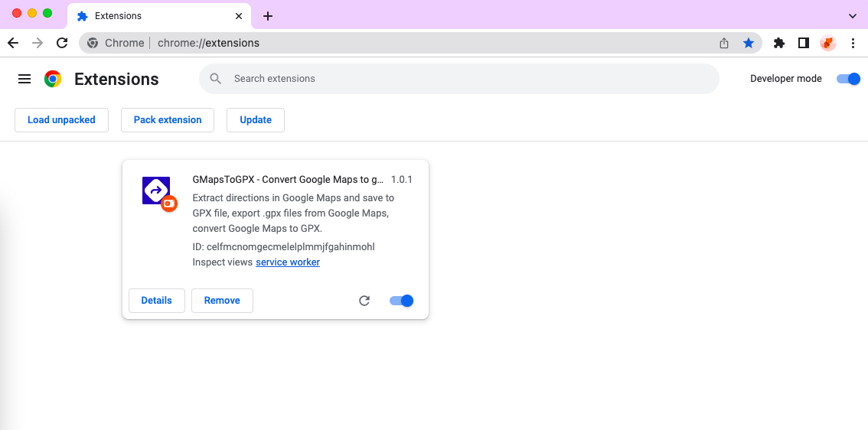The height and width of the screenshot is (430, 868).
Task: Click the extension description text
Action: pos(293,213)
